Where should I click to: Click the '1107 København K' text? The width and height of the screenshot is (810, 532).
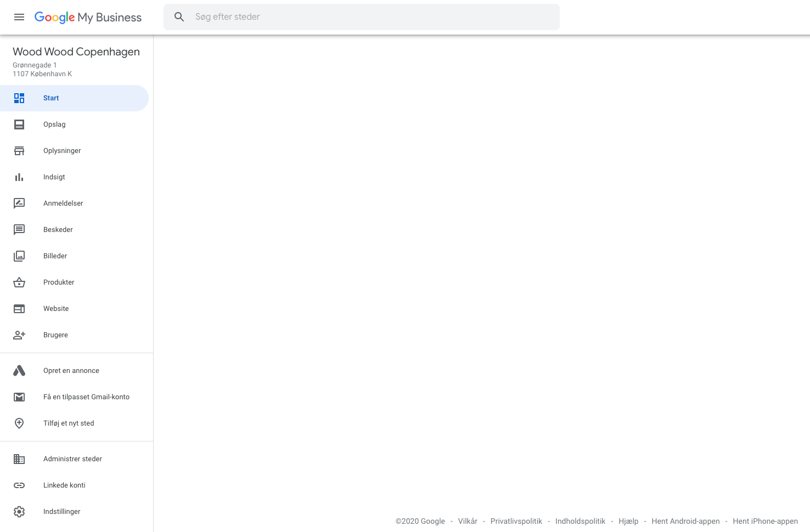click(42, 74)
